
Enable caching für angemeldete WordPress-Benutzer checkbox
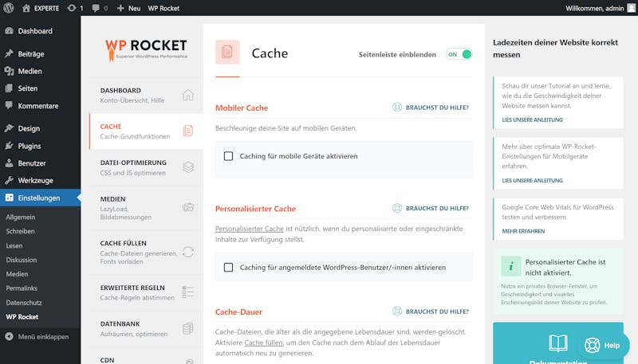(x=228, y=268)
